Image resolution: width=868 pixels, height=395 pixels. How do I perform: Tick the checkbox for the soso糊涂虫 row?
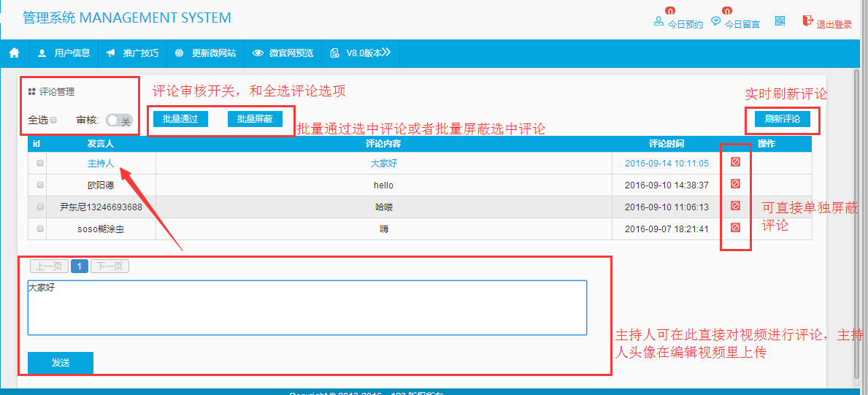pos(40,229)
